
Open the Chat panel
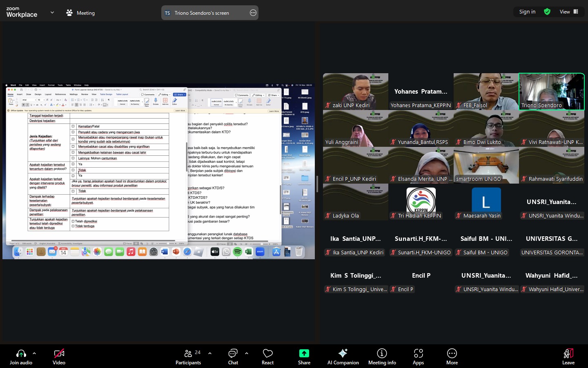[233, 354]
